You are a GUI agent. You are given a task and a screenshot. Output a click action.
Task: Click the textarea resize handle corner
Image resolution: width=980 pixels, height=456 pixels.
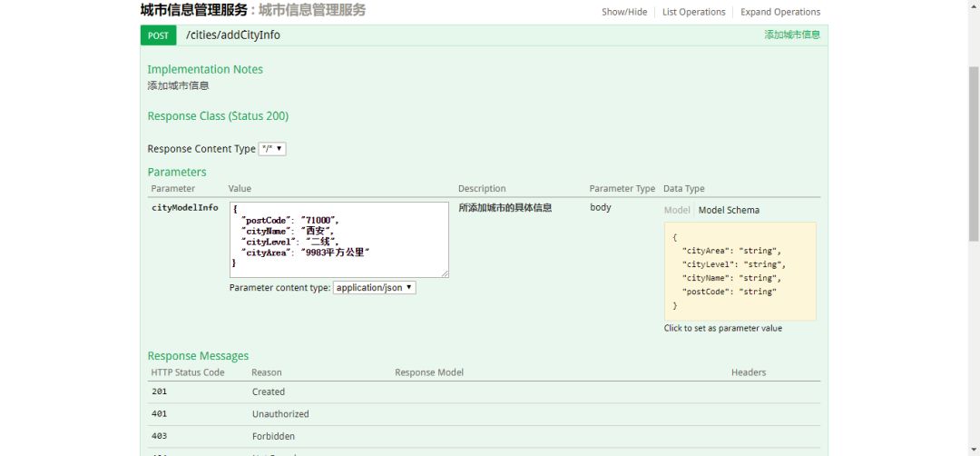tap(446, 274)
